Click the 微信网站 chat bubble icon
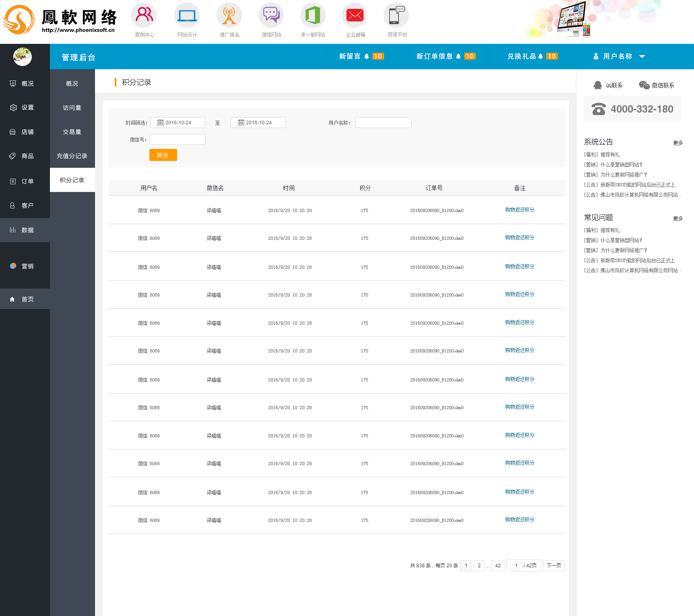 point(271,15)
